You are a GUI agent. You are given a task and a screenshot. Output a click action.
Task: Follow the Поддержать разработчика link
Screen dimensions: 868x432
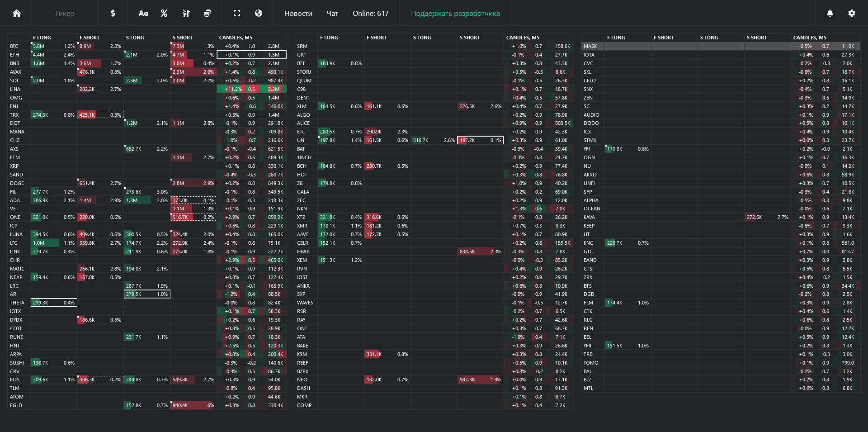click(455, 13)
